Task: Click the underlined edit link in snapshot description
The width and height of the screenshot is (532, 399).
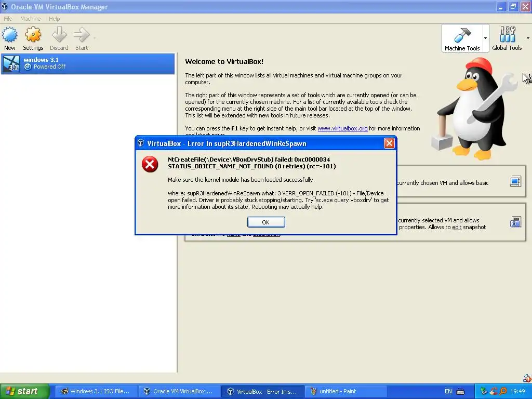Action: 457,227
